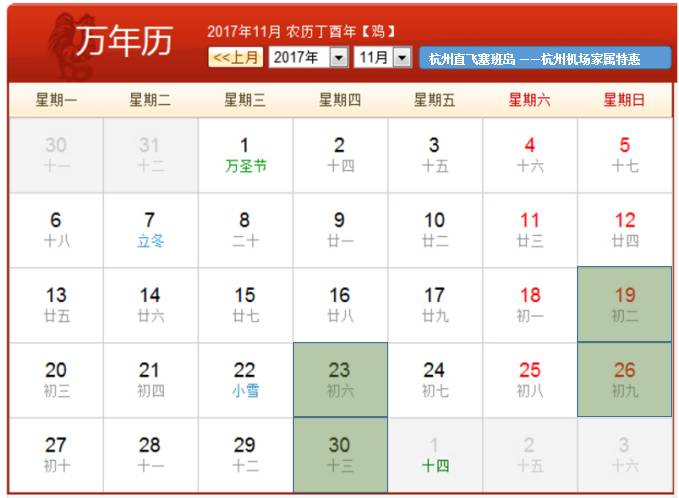The width and height of the screenshot is (679, 498).
Task: Click the 星期三 column header
Action: coord(245,100)
